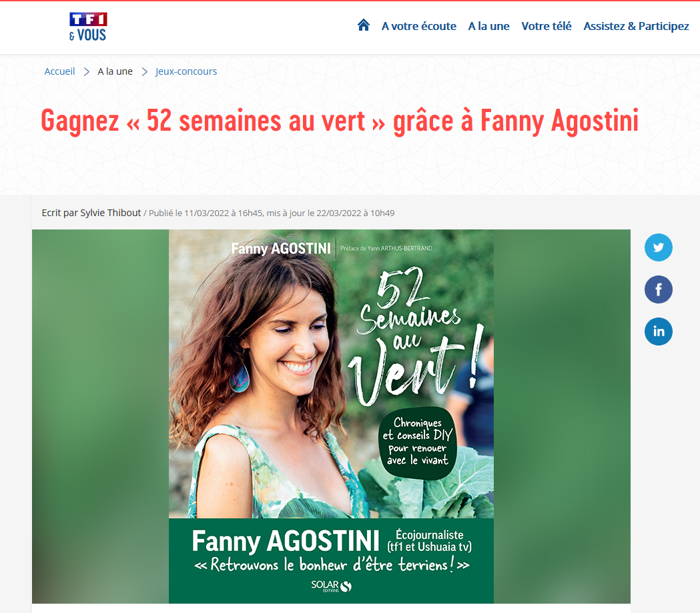Click the Chroniques et conseils DIY badge
700x613 pixels.
click(x=418, y=442)
